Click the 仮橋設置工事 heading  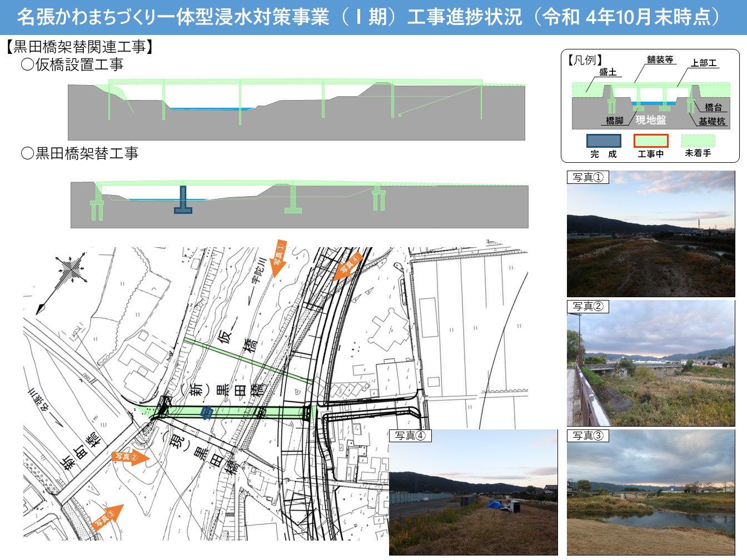72,65
